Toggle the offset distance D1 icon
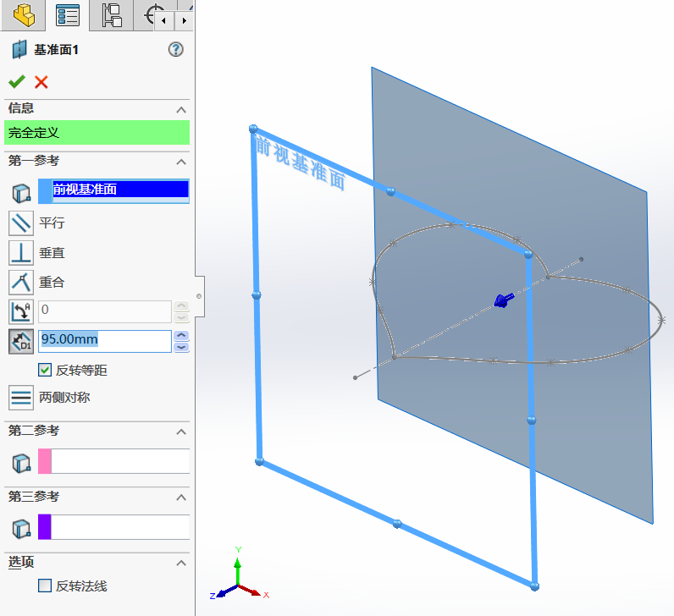 pyautogui.click(x=20, y=342)
